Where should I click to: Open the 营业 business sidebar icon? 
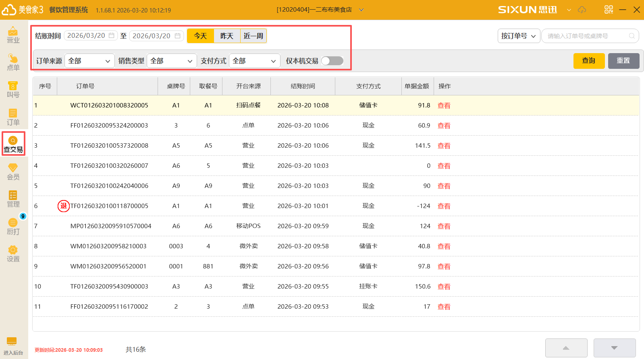[13, 35]
